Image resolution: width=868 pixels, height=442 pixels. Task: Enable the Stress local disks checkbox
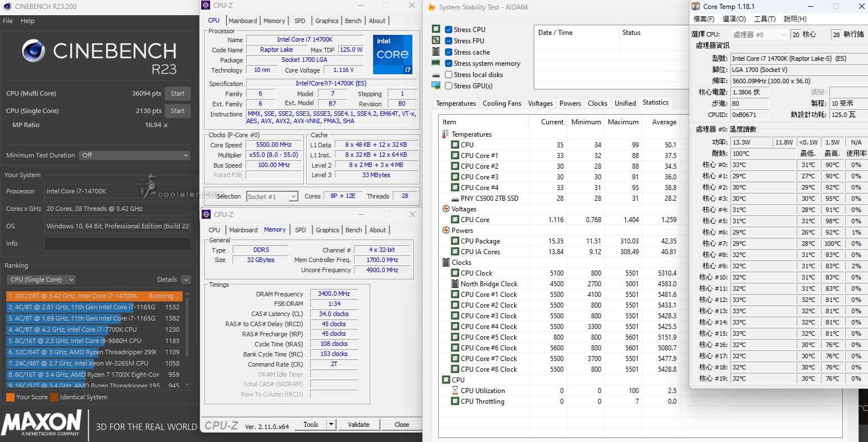point(448,74)
